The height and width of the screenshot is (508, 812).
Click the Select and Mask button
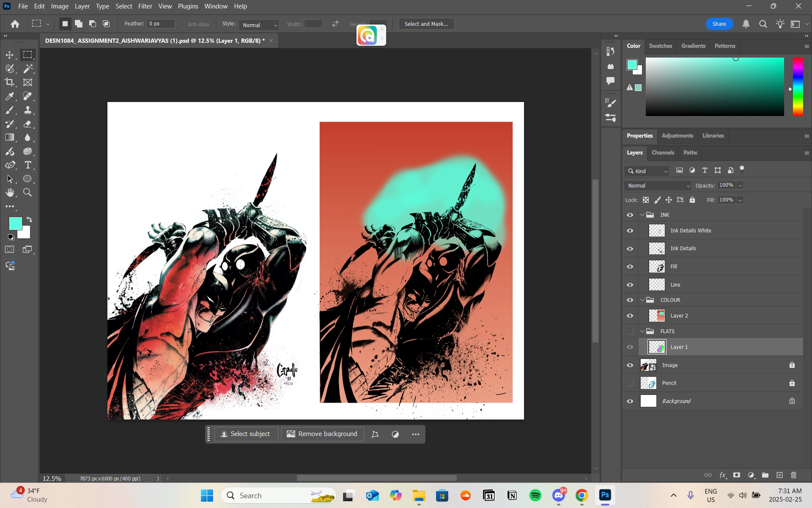pos(426,24)
